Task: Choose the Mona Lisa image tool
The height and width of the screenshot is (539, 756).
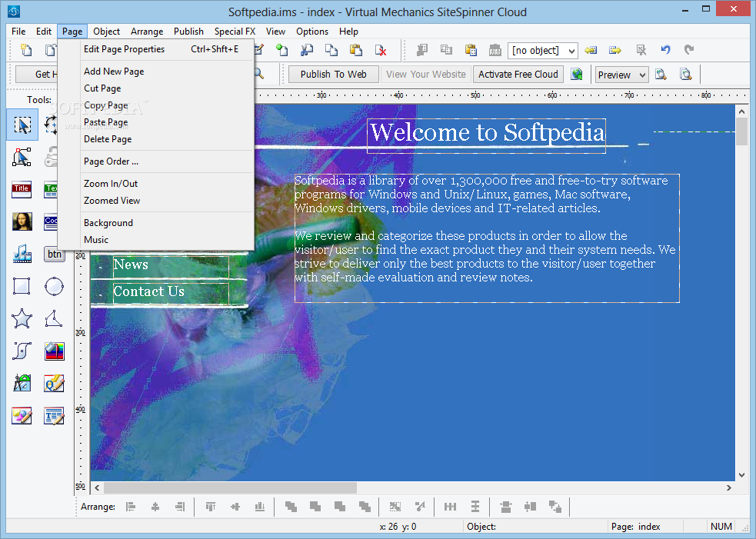Action: pos(22,221)
